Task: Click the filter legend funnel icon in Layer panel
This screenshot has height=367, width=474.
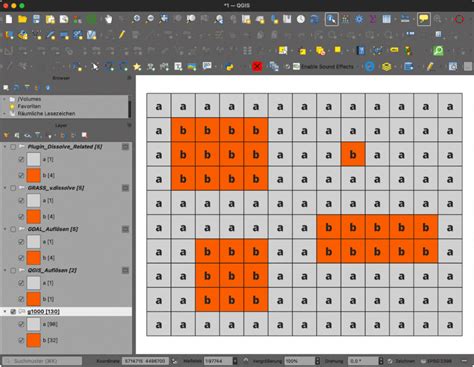Action: (39, 135)
